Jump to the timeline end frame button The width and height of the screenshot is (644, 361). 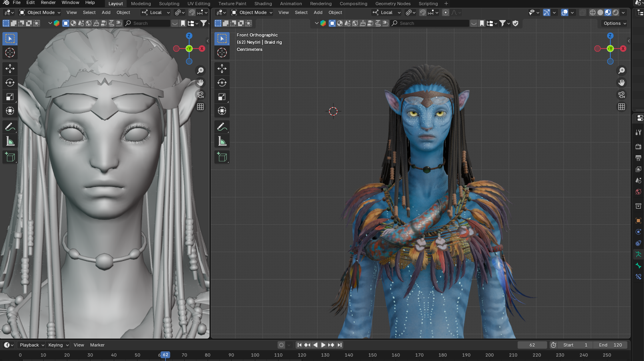point(339,345)
